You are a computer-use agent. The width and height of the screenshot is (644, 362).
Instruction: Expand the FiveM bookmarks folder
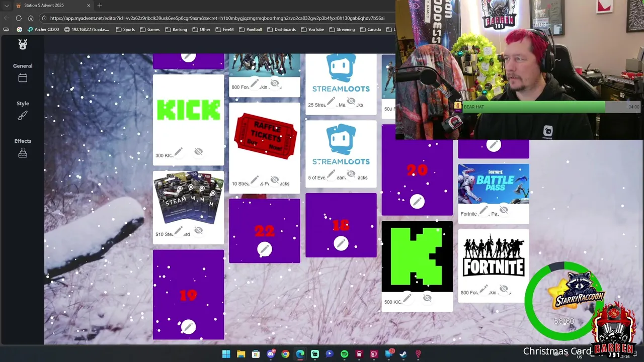coord(224,30)
